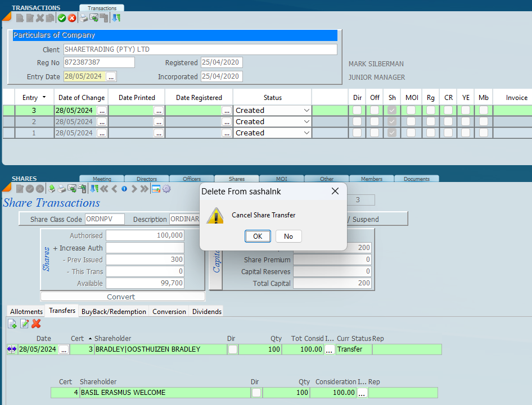This screenshot has height=405, width=532.
Task: Click the Increase Auth input field
Action: 145,248
